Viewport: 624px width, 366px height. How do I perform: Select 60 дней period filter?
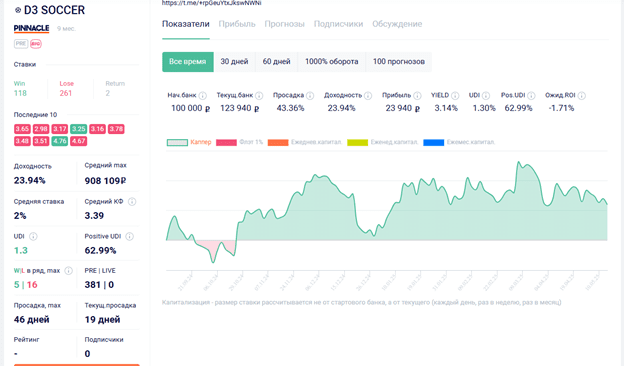pos(277,62)
